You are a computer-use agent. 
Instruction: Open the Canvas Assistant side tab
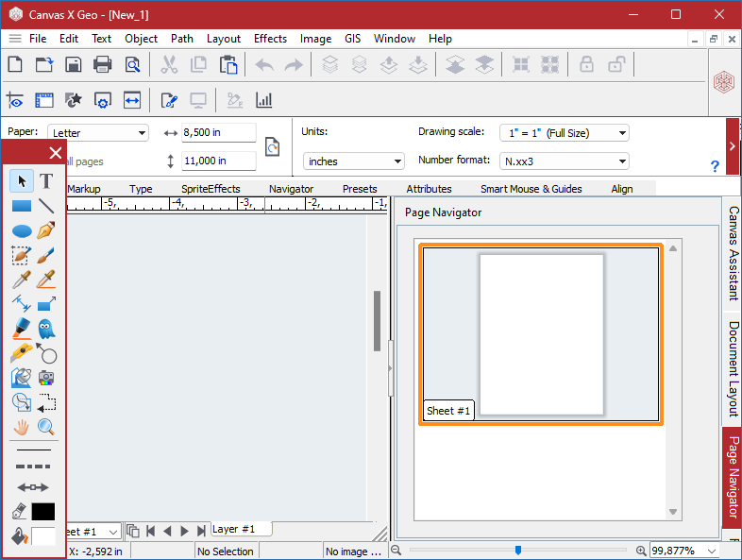pyautogui.click(x=733, y=253)
